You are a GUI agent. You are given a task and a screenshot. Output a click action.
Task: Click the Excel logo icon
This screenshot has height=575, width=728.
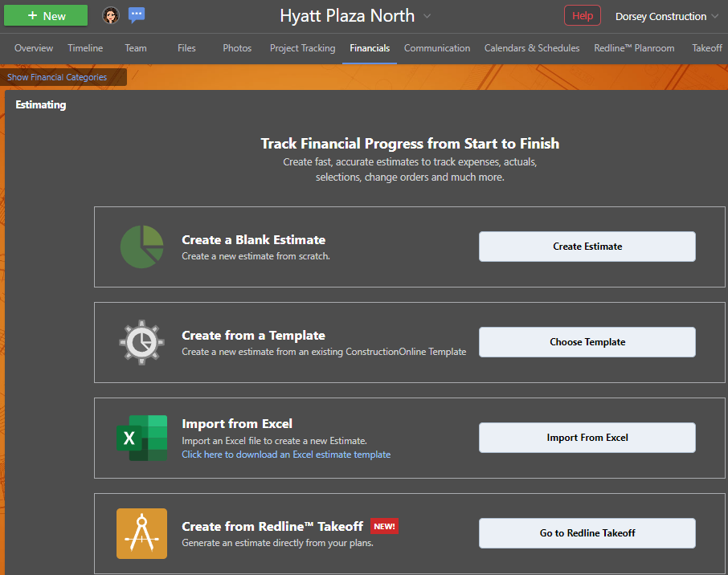pos(142,438)
